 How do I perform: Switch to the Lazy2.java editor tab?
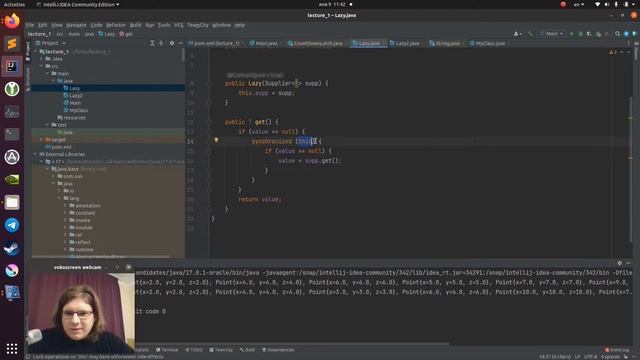coord(407,43)
